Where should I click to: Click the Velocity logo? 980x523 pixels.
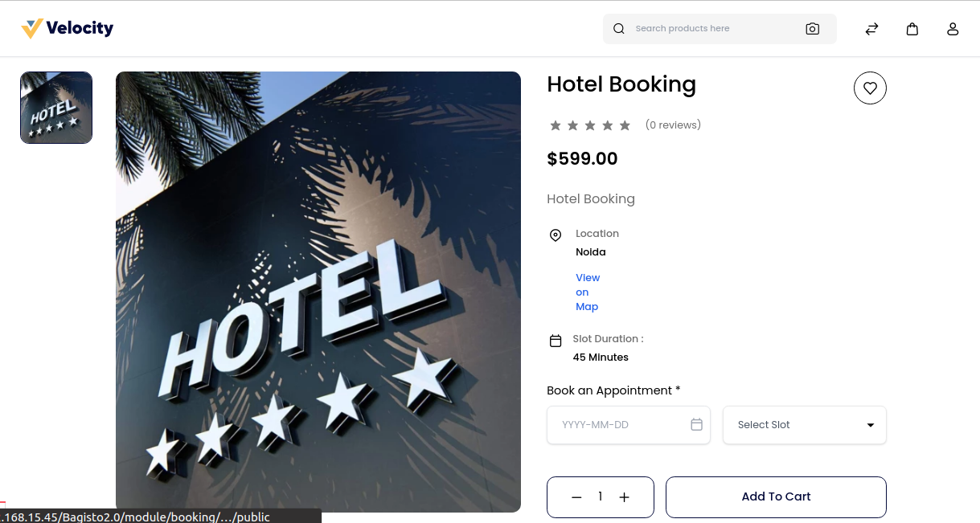(68, 29)
